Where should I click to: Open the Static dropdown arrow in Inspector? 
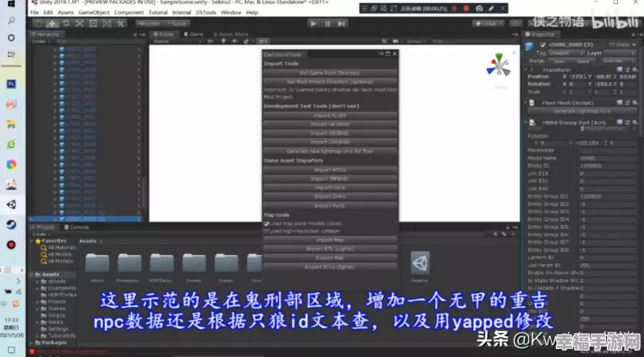633,45
